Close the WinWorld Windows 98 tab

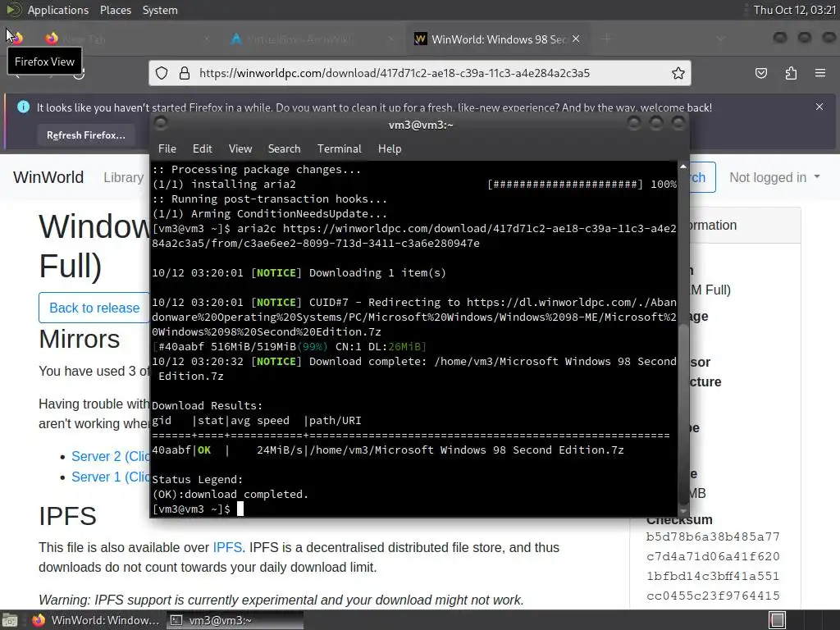[x=576, y=39]
